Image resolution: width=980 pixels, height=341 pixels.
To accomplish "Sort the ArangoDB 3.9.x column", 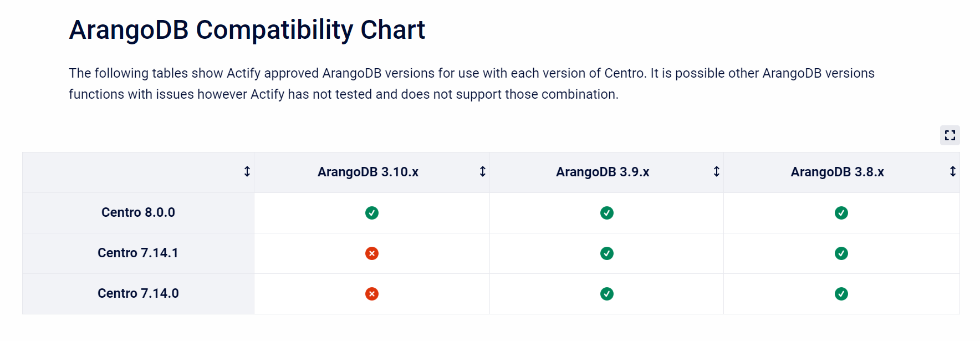I will click(717, 172).
